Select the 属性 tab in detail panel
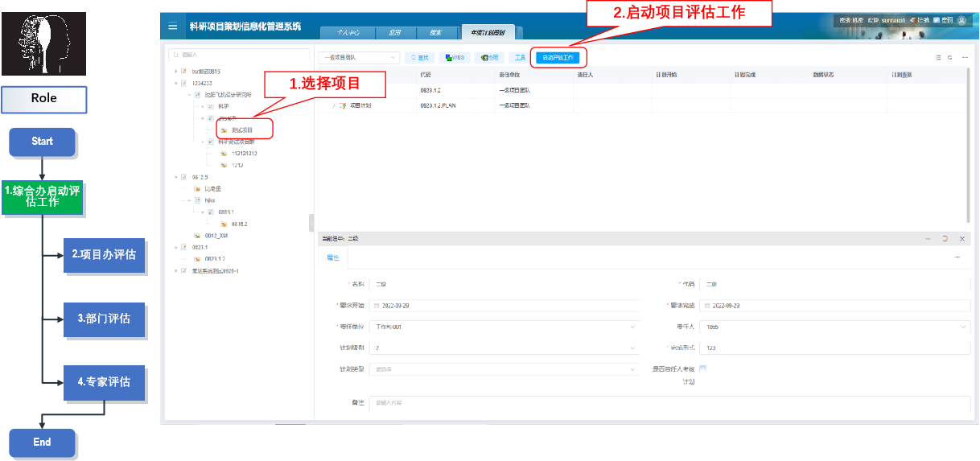The width and height of the screenshot is (980, 461). pos(332,257)
